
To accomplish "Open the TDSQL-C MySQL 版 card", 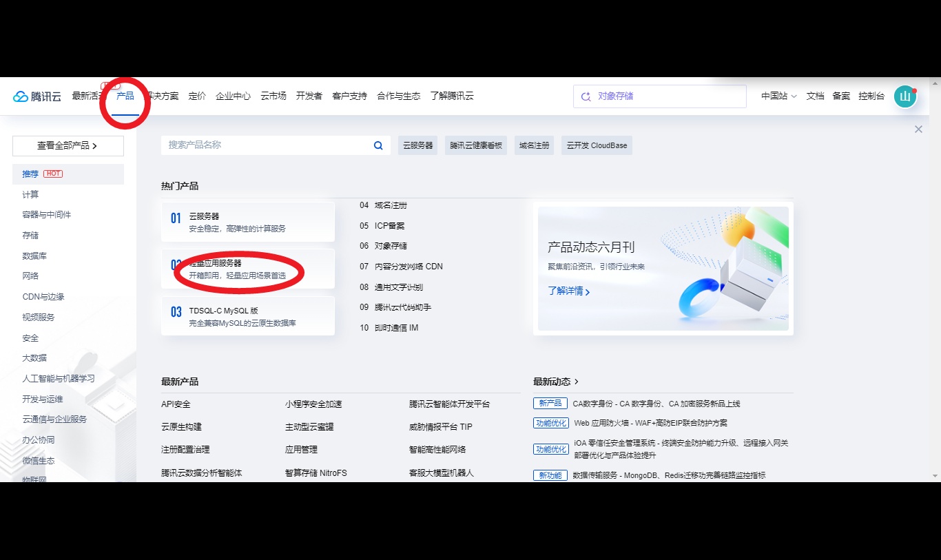I will pos(248,316).
